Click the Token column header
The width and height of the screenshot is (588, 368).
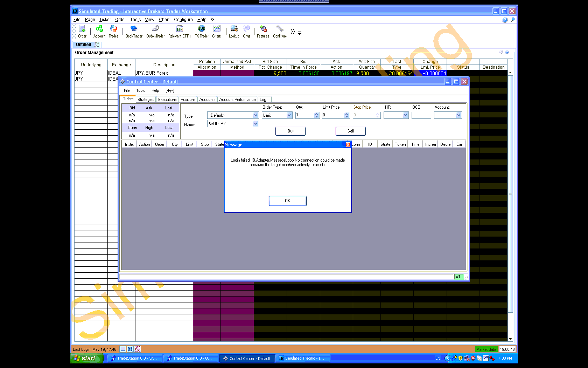[x=400, y=144]
